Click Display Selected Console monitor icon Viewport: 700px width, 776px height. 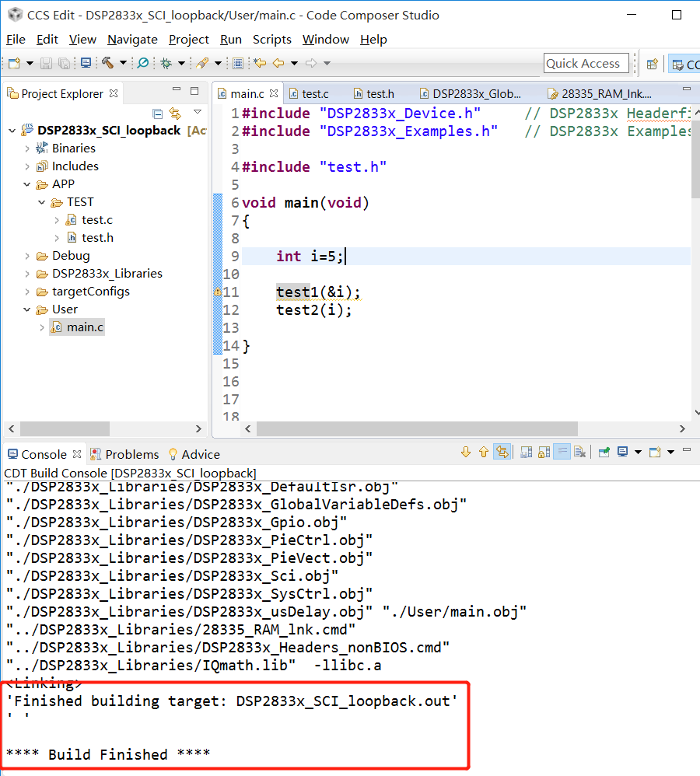click(x=623, y=452)
